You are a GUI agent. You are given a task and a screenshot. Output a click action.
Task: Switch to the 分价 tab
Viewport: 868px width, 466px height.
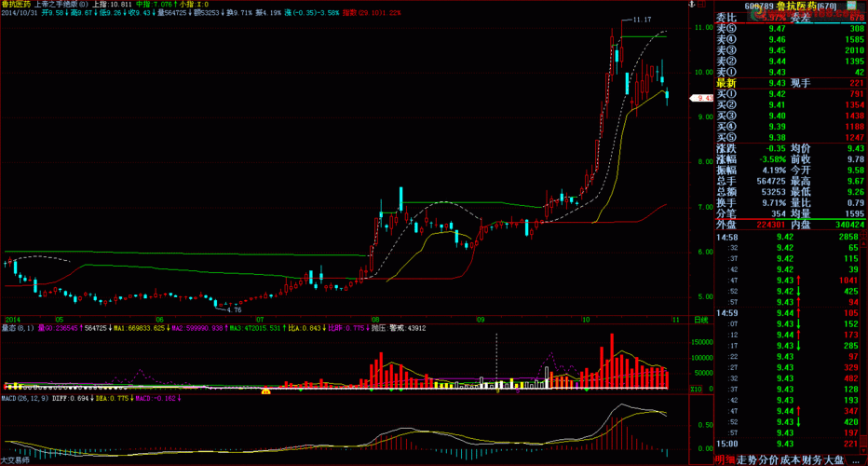coord(769,459)
